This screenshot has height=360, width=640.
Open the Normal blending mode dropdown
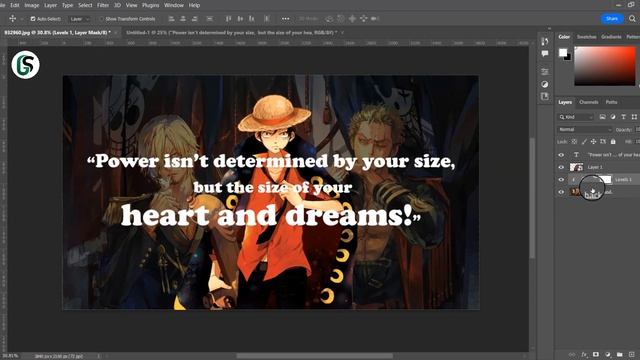coord(585,129)
